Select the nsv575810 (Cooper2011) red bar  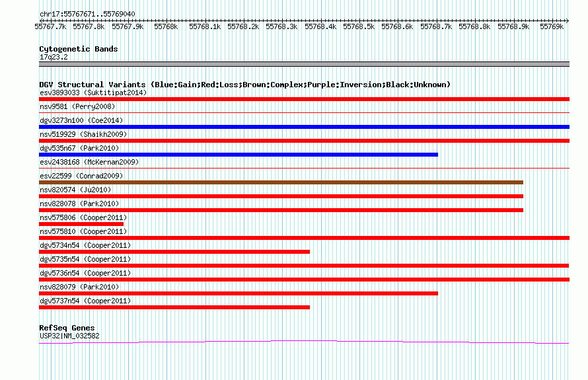(304, 238)
